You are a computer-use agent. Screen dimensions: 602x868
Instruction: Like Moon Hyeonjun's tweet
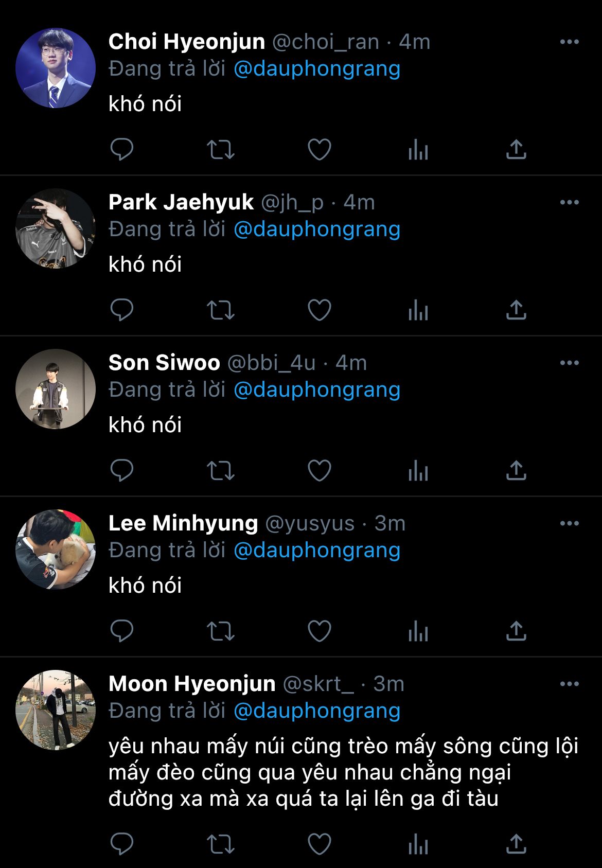click(319, 844)
